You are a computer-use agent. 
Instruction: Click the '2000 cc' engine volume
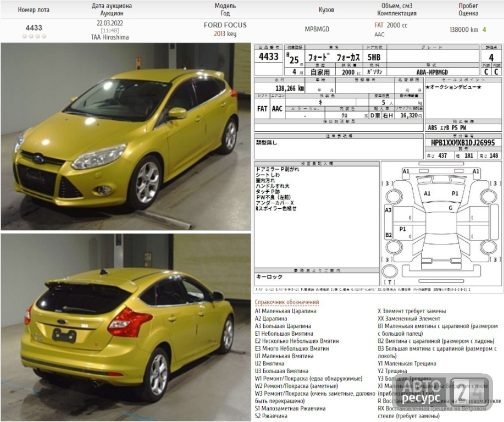(x=397, y=25)
